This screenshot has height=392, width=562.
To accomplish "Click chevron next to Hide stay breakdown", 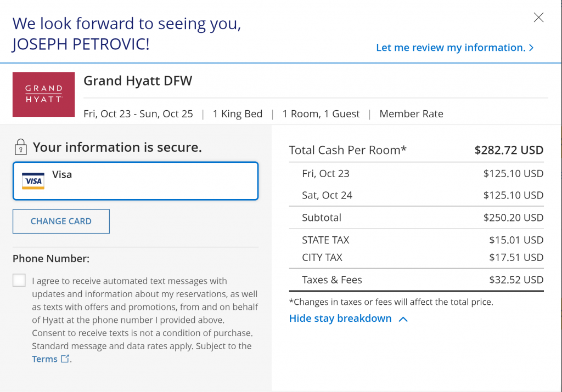I will point(403,319).
